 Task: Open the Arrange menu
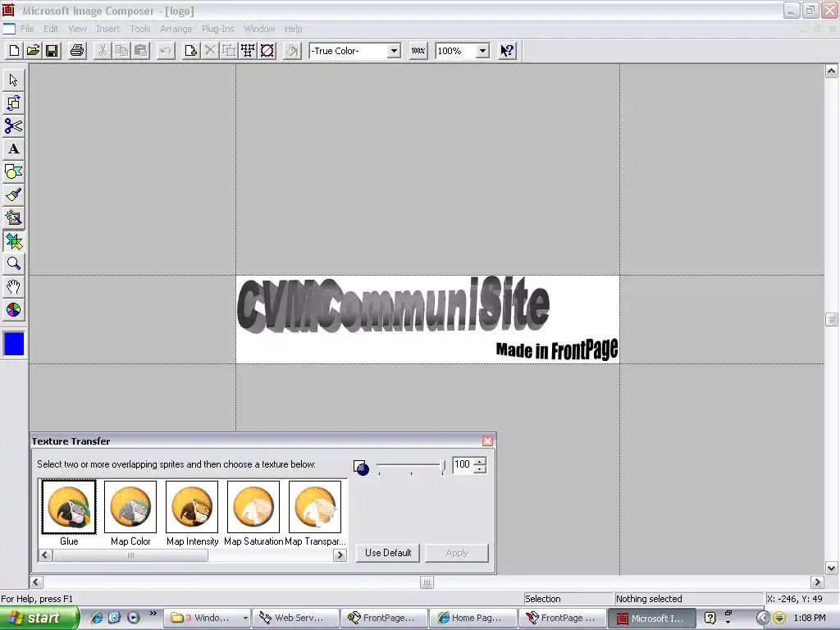176,29
